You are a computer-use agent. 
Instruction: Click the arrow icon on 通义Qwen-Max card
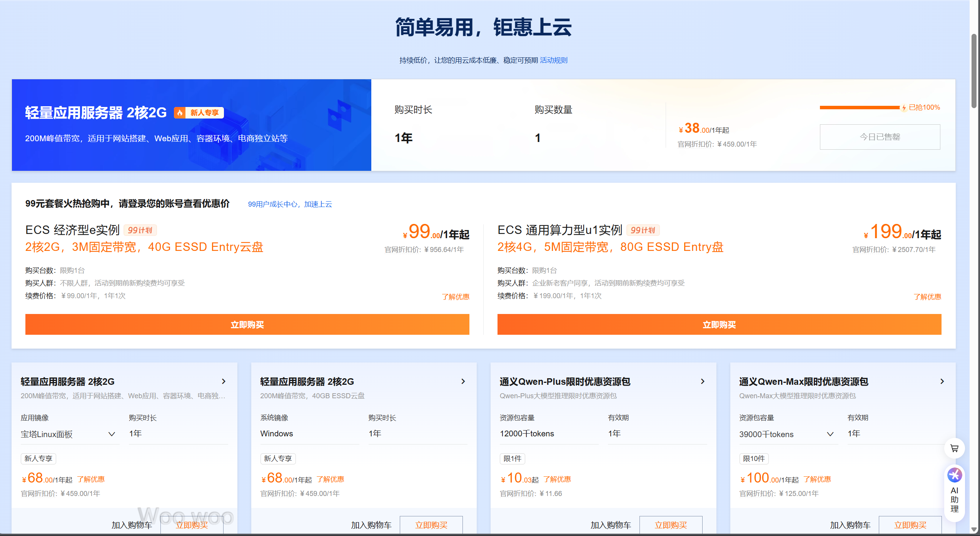942,381
